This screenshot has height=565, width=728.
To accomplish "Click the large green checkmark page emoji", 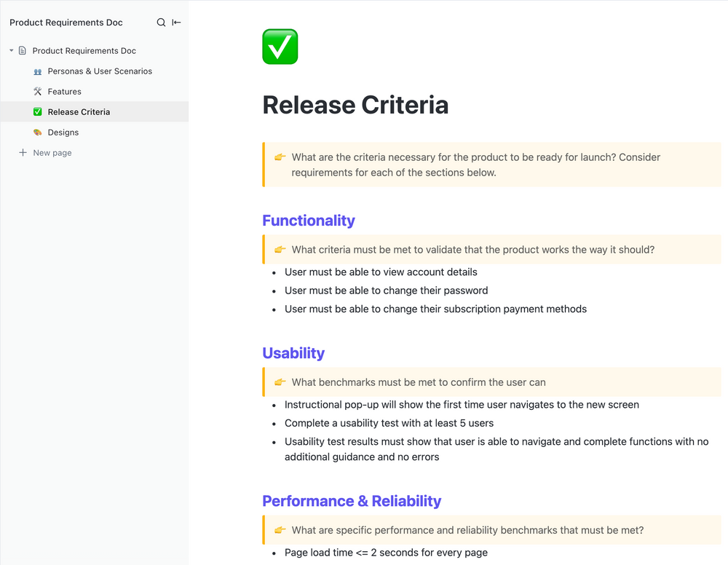I will [x=280, y=47].
